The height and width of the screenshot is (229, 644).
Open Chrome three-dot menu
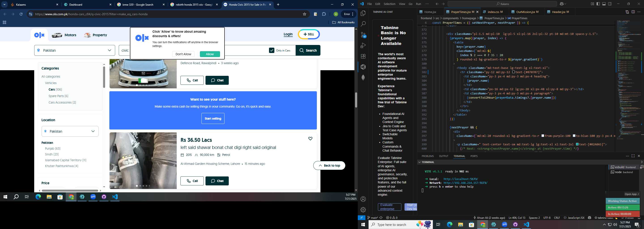[352, 14]
